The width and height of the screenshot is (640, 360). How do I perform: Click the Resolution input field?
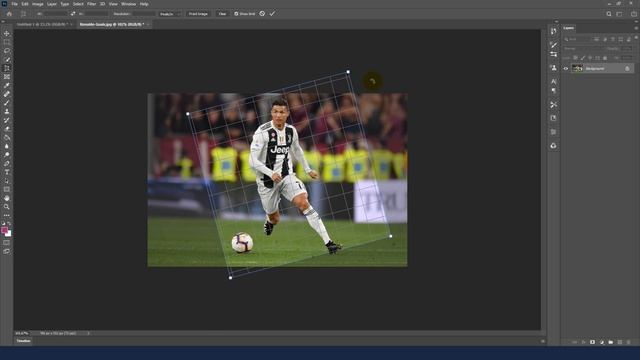coord(143,14)
